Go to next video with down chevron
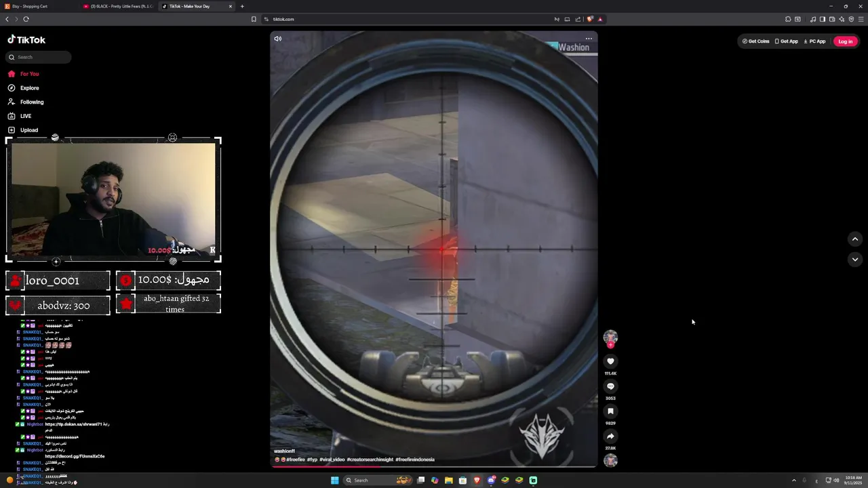Screen dimensions: 868x488 click(855, 259)
